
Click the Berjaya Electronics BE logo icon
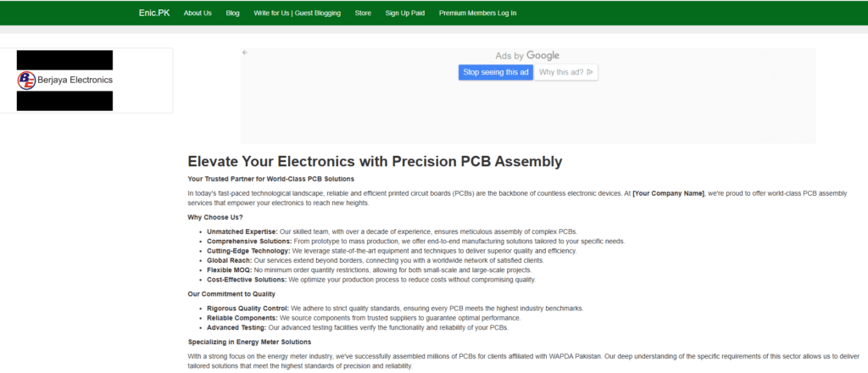(x=26, y=81)
